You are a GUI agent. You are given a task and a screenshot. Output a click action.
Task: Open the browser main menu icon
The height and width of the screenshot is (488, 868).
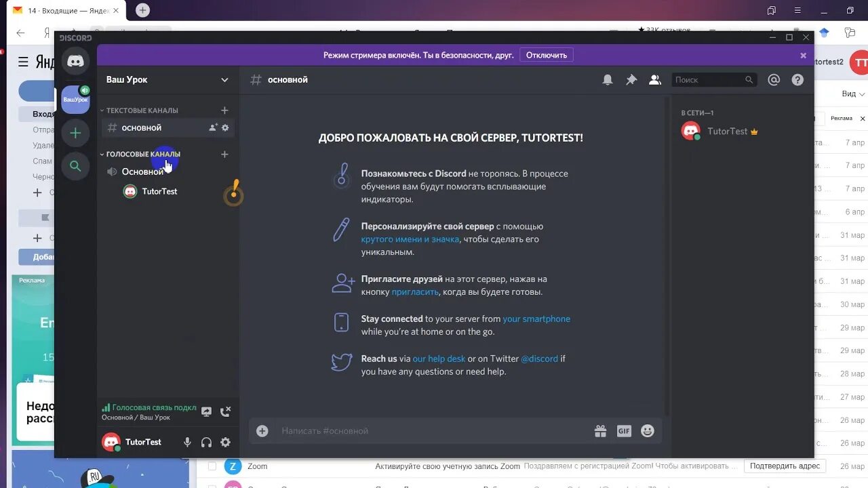point(797,10)
